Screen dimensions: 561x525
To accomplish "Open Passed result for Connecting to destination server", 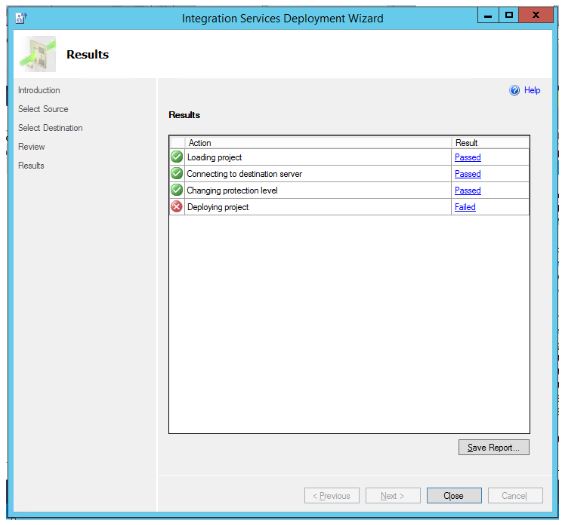I will tap(468, 174).
